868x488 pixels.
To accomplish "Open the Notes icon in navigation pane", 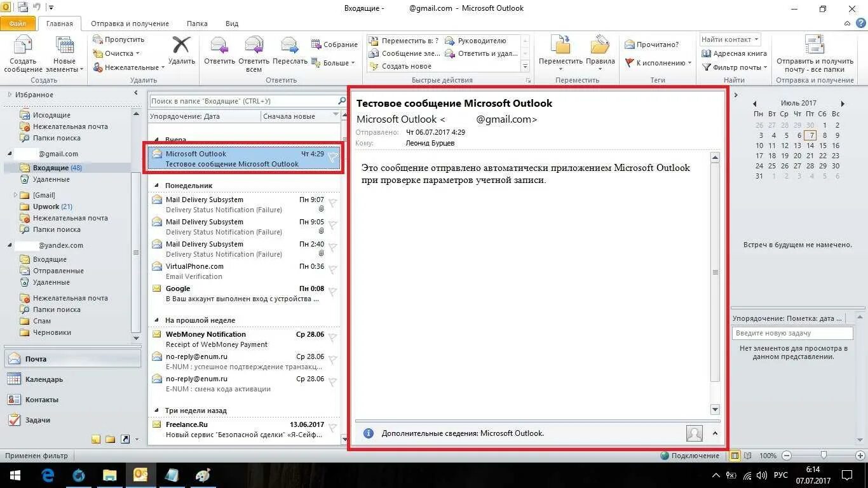I will pos(96,439).
